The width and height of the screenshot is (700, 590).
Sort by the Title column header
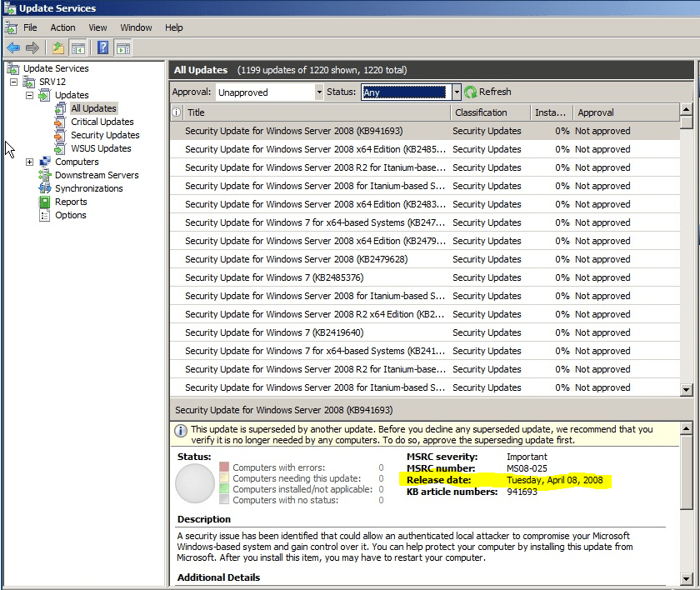[316, 112]
